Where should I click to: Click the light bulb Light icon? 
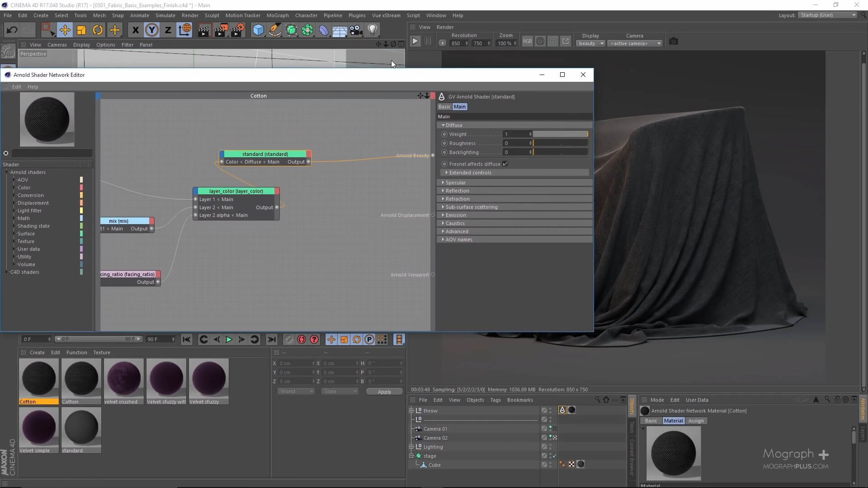373,30
